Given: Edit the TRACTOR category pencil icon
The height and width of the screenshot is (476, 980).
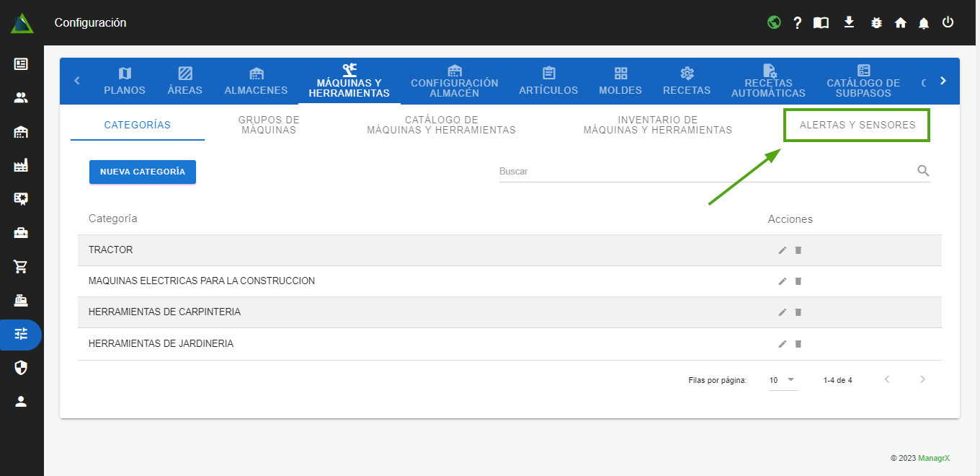Looking at the screenshot, I should (783, 250).
